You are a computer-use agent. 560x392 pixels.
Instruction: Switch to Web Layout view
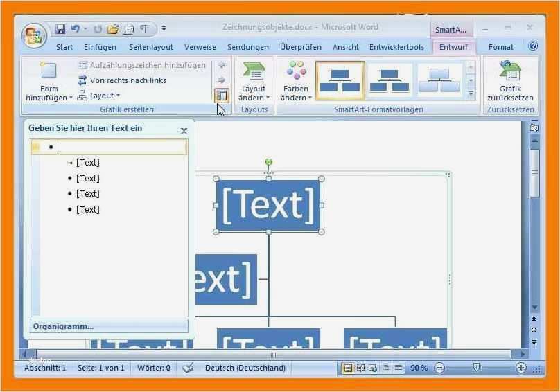click(x=373, y=368)
